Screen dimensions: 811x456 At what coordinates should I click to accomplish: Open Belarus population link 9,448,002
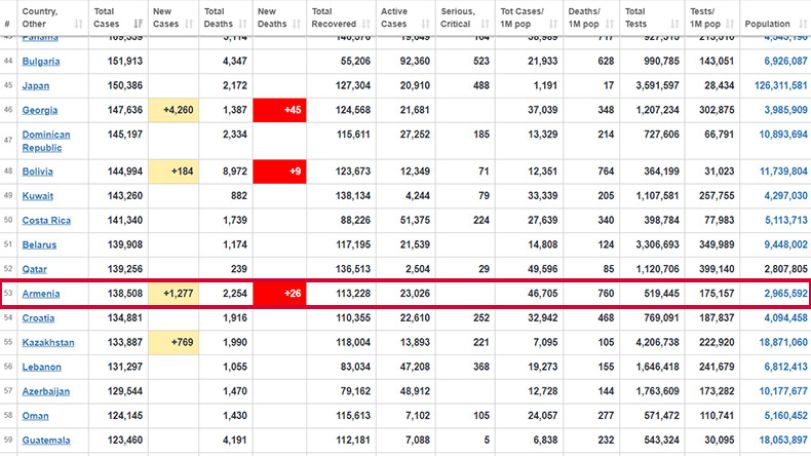pyautogui.click(x=786, y=244)
